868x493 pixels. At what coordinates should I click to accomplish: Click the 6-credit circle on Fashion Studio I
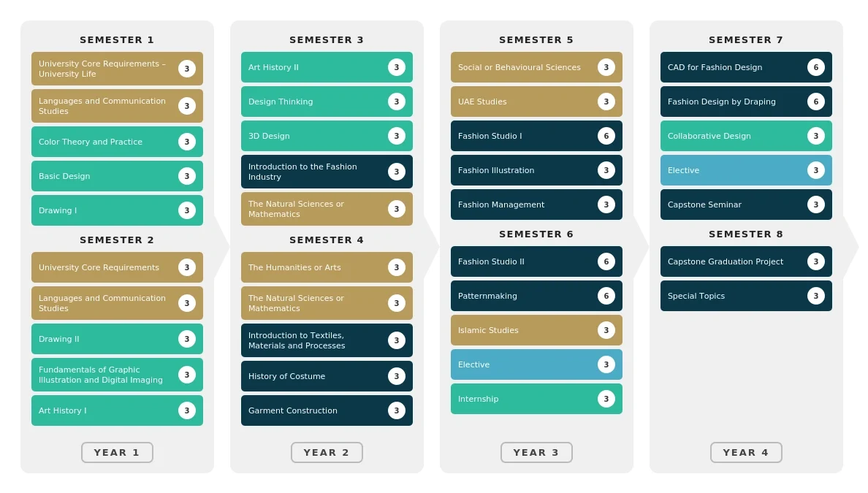(x=606, y=136)
